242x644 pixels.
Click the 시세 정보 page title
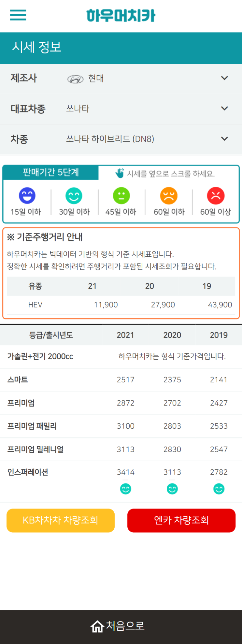(x=37, y=47)
